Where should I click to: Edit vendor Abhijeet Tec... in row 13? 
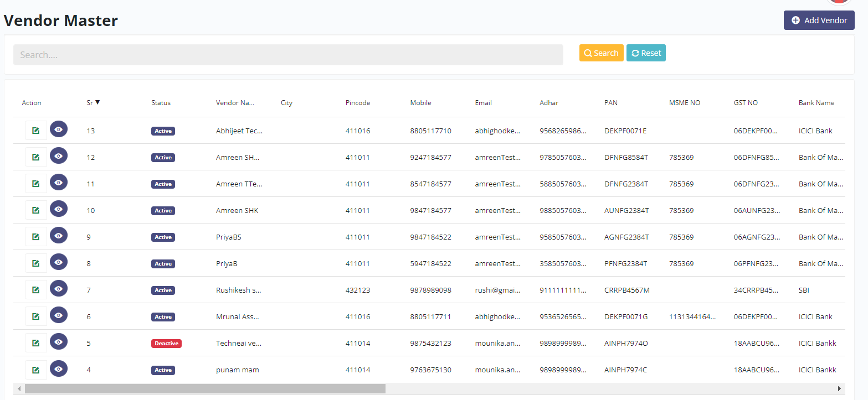click(36, 131)
